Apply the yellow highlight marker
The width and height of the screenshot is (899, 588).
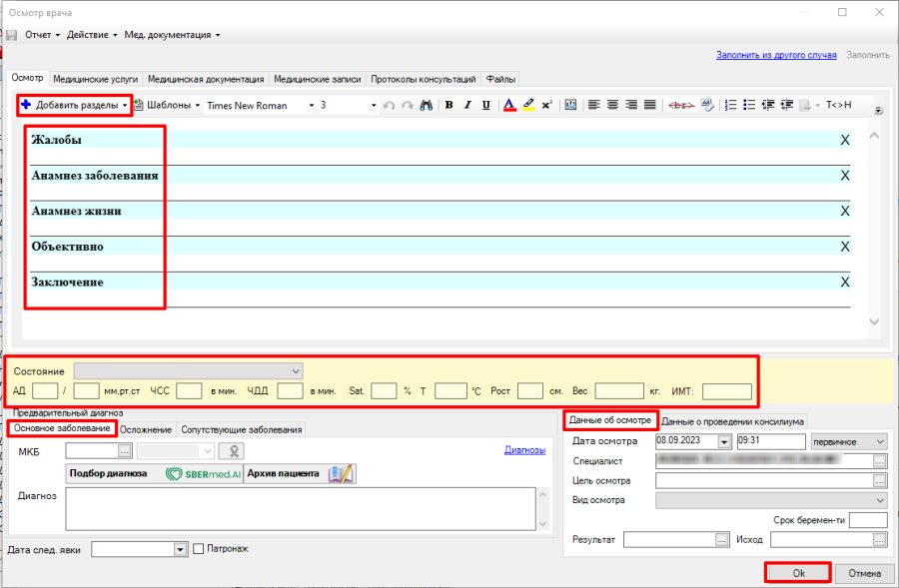(x=528, y=105)
